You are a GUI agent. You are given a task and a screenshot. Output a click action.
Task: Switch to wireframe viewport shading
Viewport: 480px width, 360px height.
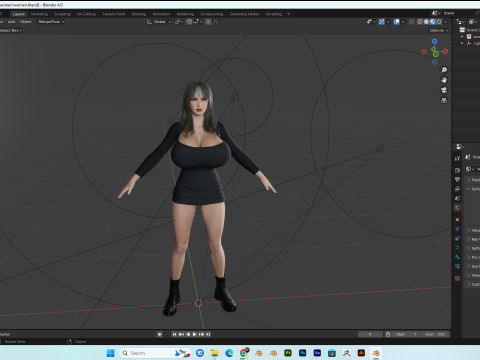[x=420, y=22]
